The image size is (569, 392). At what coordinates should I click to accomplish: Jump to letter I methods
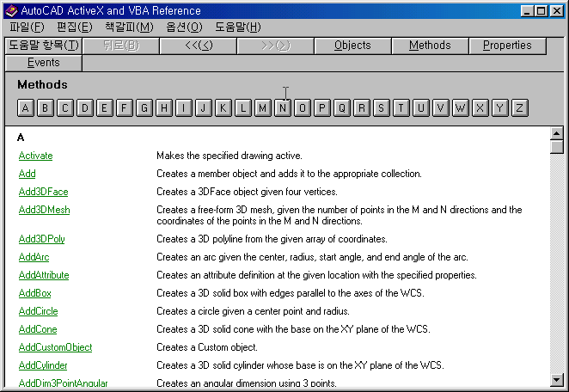(184, 108)
